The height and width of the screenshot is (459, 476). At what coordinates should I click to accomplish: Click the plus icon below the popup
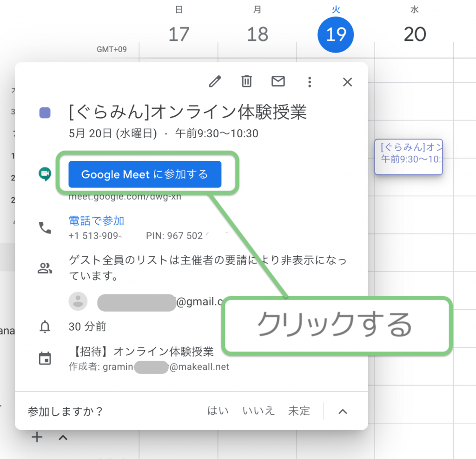click(x=37, y=438)
